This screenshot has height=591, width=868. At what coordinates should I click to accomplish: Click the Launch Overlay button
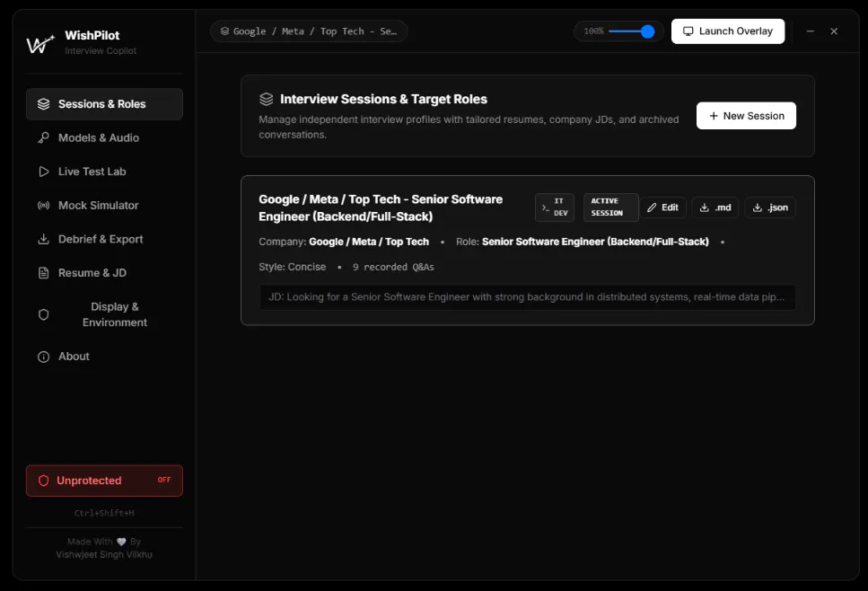pyautogui.click(x=727, y=31)
